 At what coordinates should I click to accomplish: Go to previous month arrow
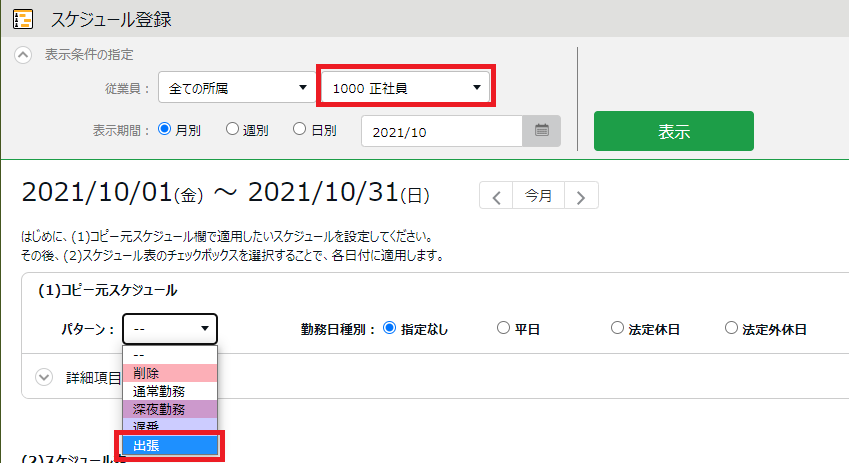pos(497,196)
